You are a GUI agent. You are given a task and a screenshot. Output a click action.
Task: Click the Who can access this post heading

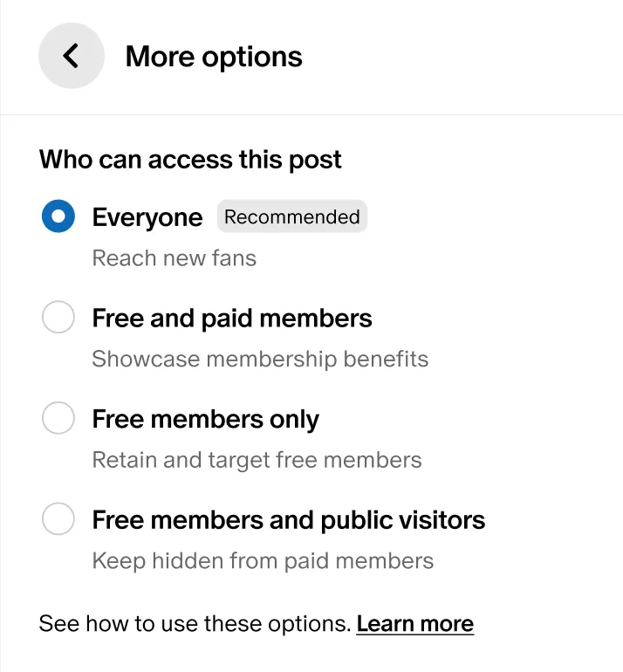(190, 160)
